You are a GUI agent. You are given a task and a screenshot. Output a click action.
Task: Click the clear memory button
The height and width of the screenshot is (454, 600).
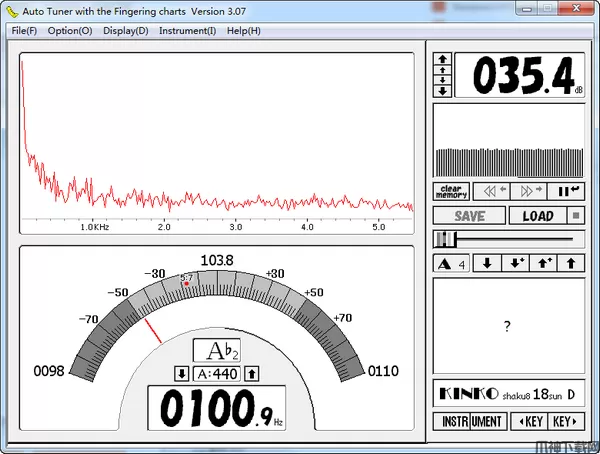[x=452, y=191]
